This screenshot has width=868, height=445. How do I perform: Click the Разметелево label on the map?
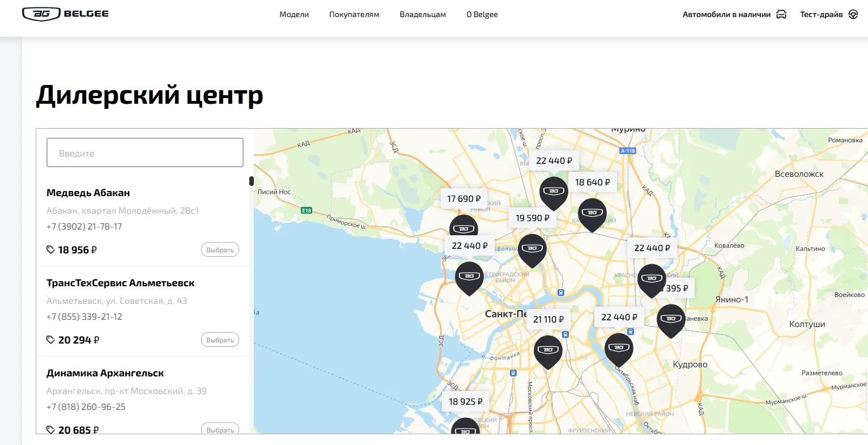point(822,373)
